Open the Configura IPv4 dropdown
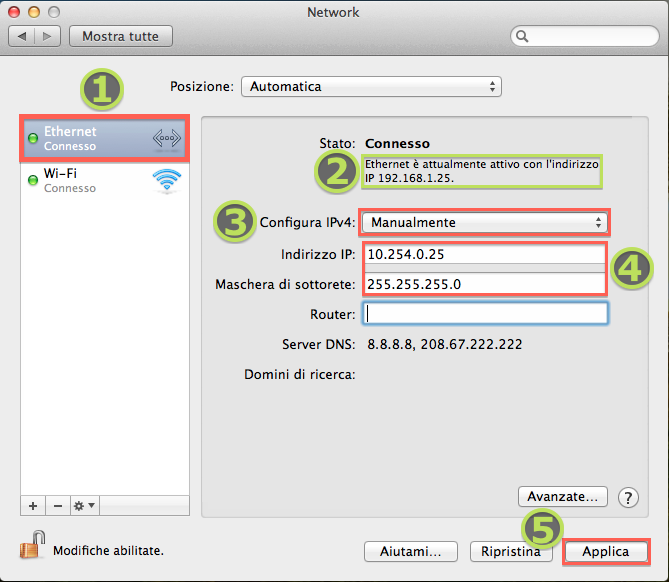 [x=484, y=222]
